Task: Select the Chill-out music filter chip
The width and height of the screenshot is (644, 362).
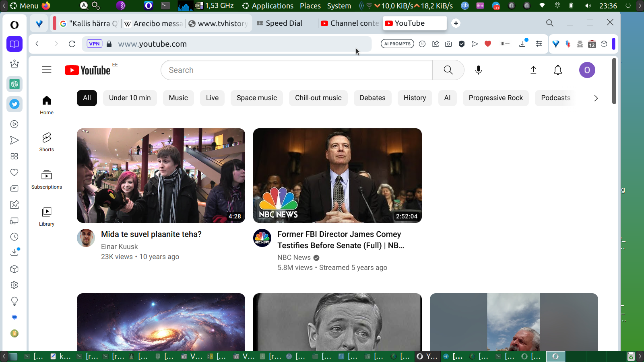Action: pos(318,98)
